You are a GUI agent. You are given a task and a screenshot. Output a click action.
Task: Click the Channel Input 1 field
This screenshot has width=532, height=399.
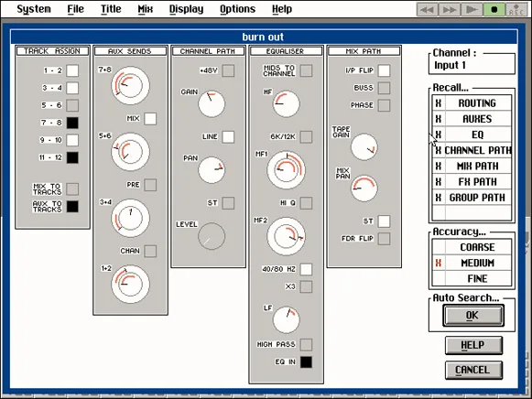(x=472, y=64)
